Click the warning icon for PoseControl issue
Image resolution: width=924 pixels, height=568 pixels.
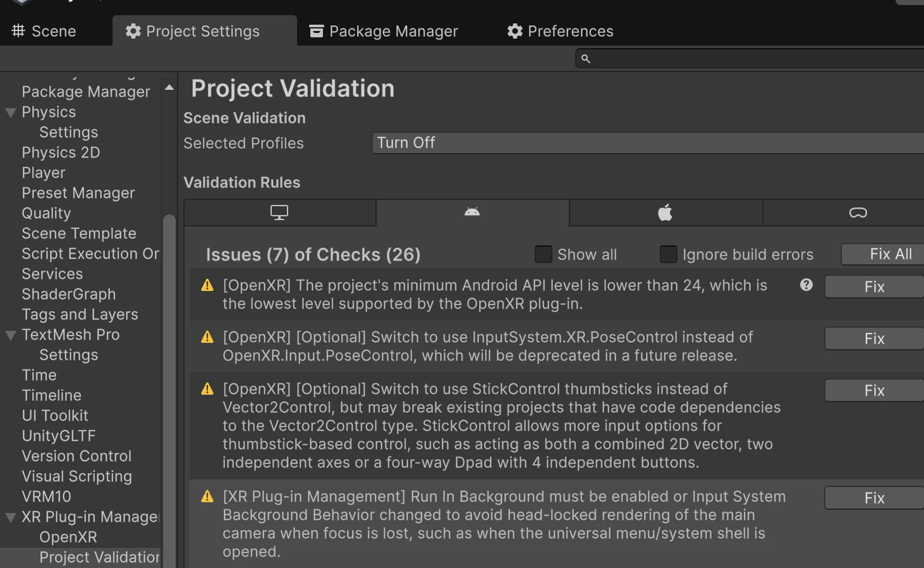click(x=207, y=338)
